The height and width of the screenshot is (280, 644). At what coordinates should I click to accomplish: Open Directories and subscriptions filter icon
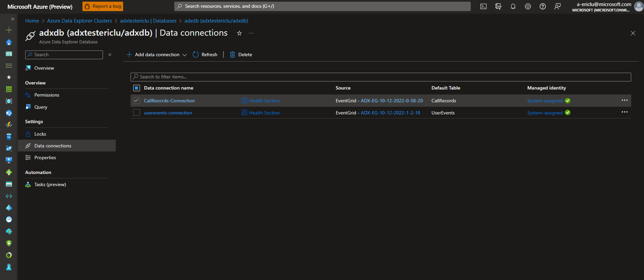[498, 6]
